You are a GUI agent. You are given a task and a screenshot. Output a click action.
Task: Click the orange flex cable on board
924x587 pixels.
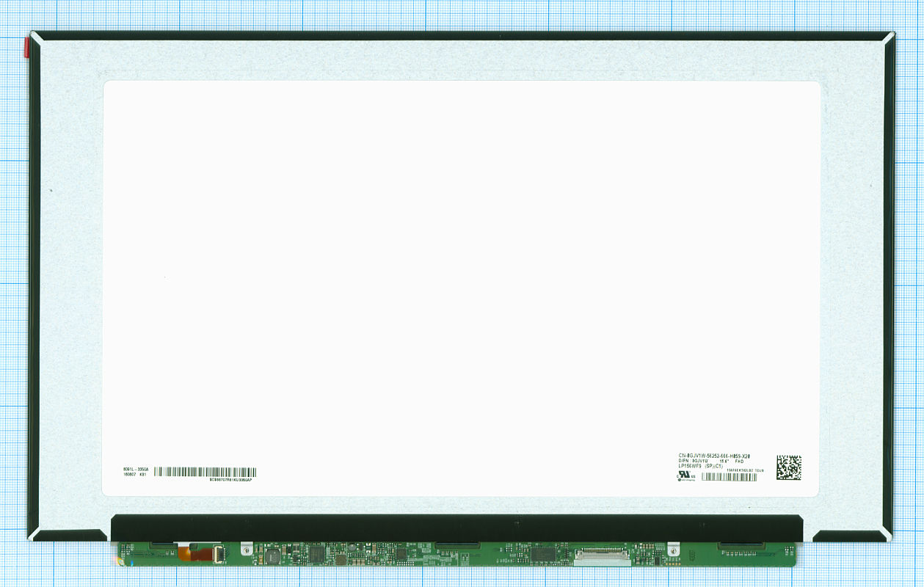(196, 555)
